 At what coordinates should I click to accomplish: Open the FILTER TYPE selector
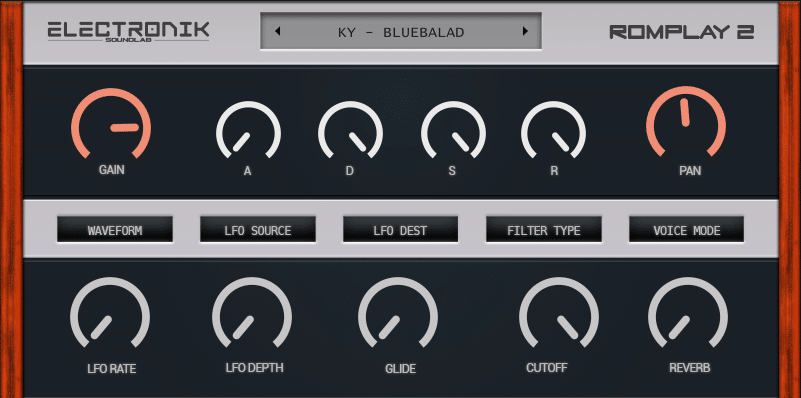544,229
